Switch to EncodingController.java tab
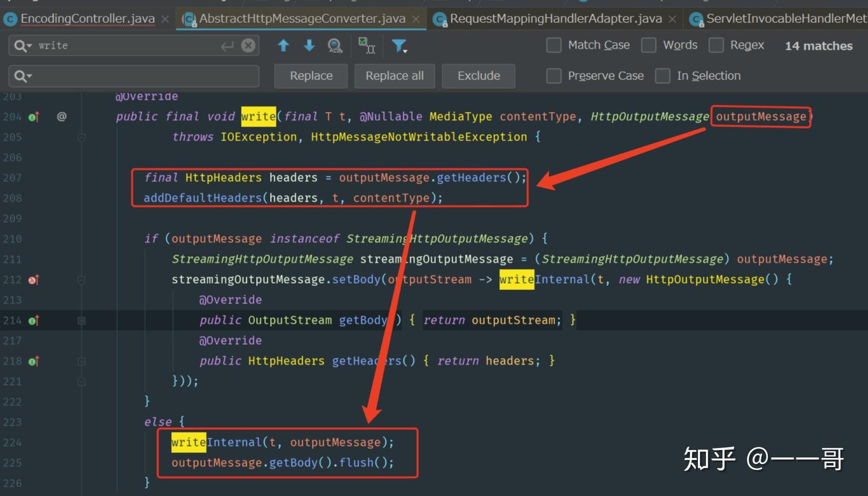868x496 pixels. pyautogui.click(x=88, y=19)
